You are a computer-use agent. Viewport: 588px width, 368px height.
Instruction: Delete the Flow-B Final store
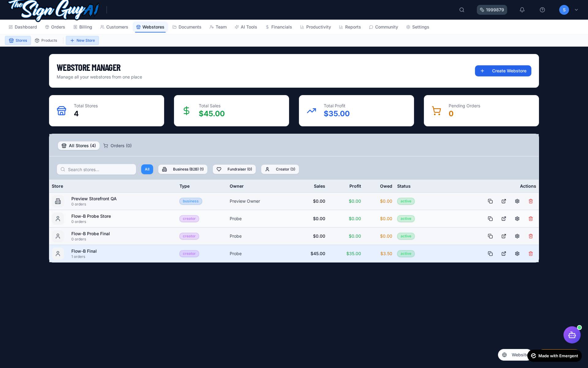coord(531,254)
